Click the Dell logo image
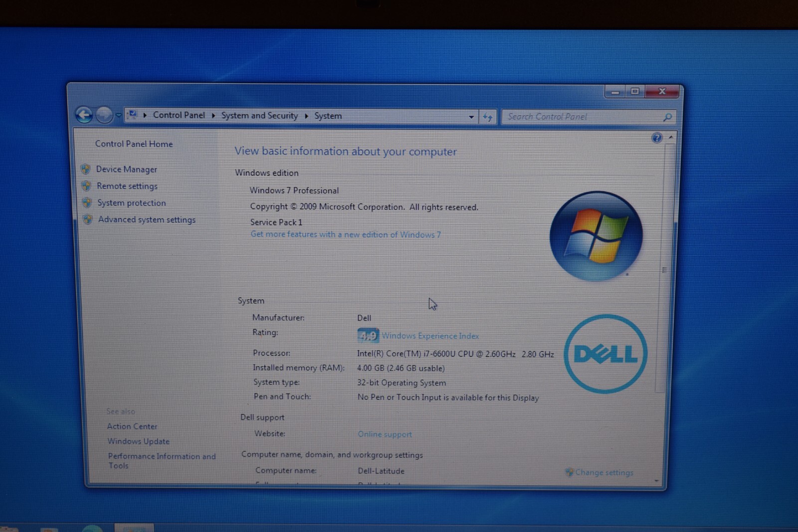 (x=605, y=354)
